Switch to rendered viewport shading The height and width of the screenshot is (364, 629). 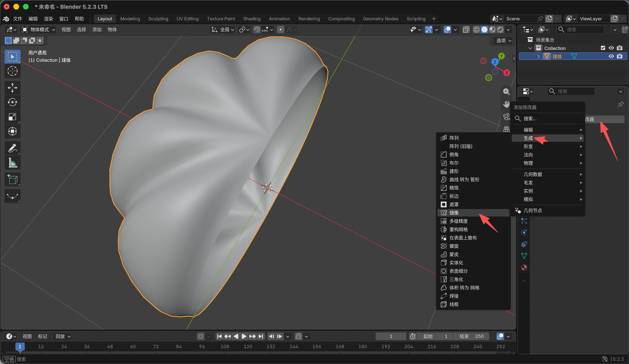(x=500, y=30)
